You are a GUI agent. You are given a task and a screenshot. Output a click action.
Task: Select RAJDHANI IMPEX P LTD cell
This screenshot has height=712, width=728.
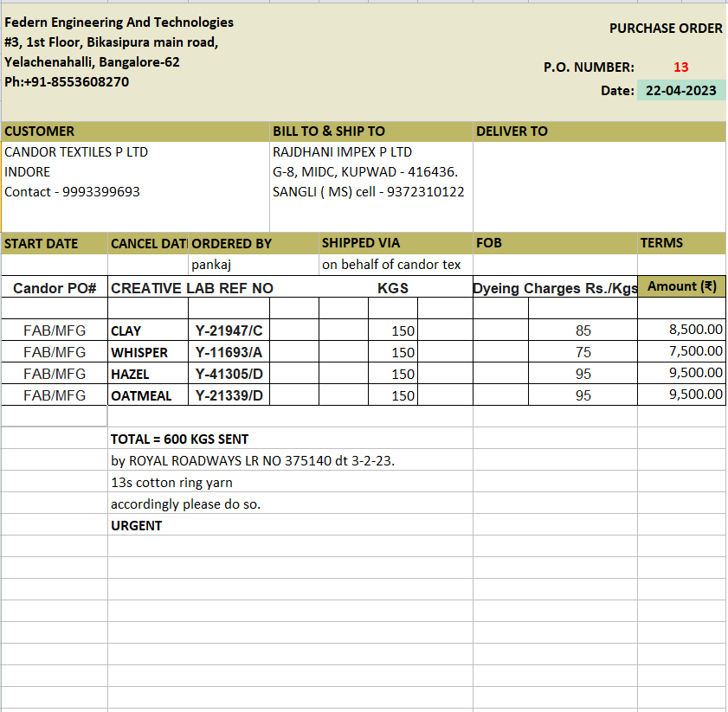point(342,152)
